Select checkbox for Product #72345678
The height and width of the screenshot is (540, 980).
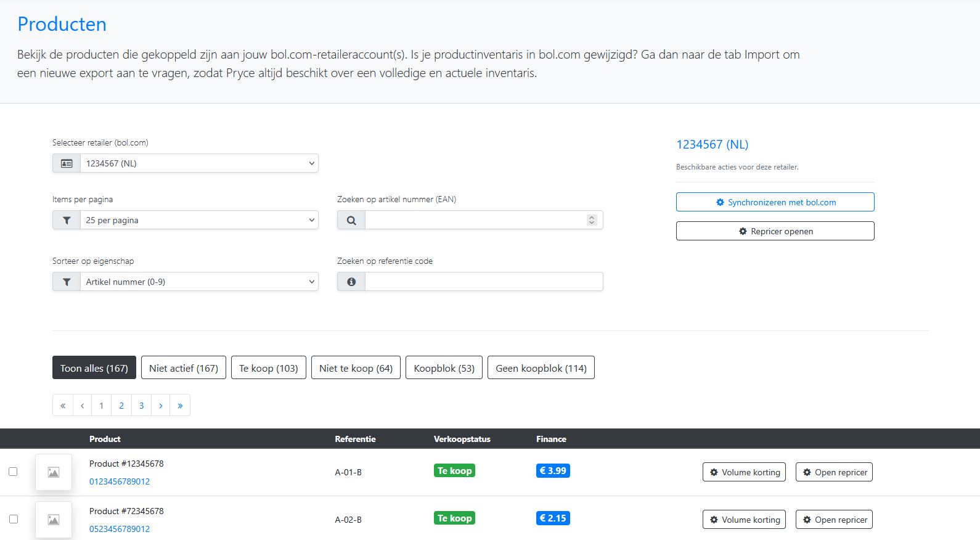pos(13,519)
